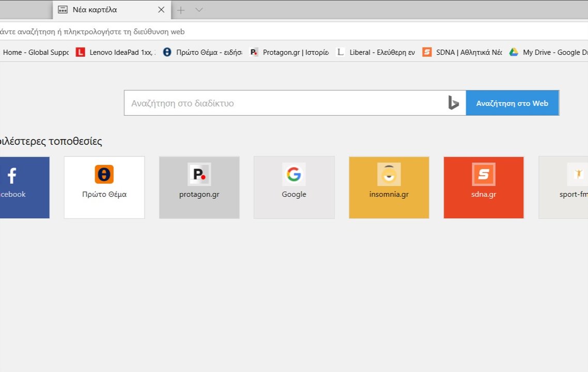Click Google Drive triangle favicon
The image size is (588, 372).
pyautogui.click(x=514, y=52)
